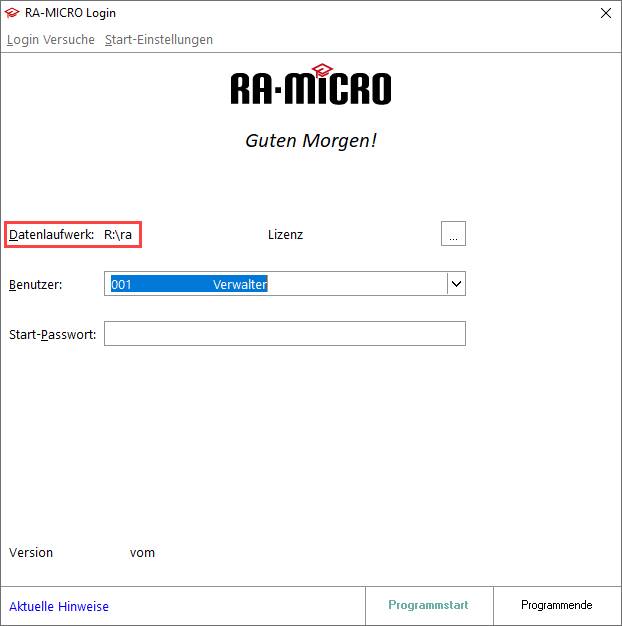Click the Benutzer label
This screenshot has width=622, height=626.
point(36,285)
